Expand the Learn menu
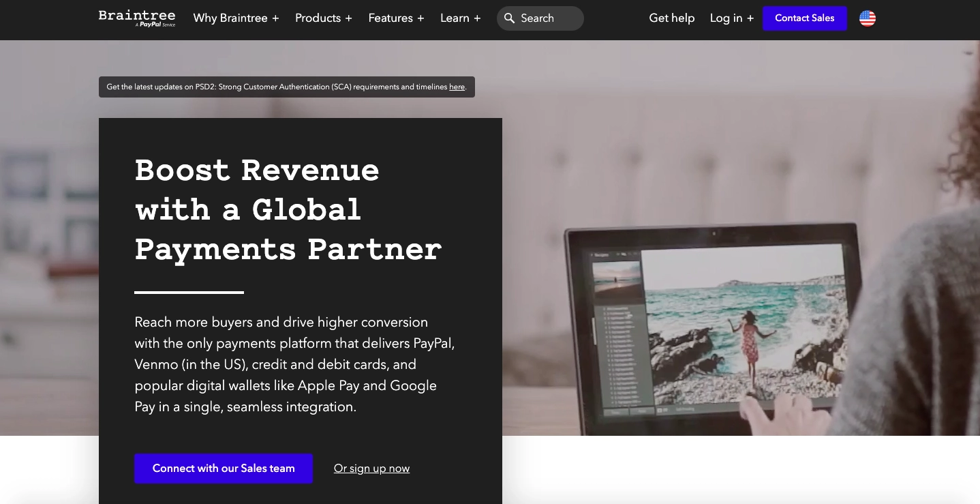This screenshot has width=980, height=504. [461, 18]
